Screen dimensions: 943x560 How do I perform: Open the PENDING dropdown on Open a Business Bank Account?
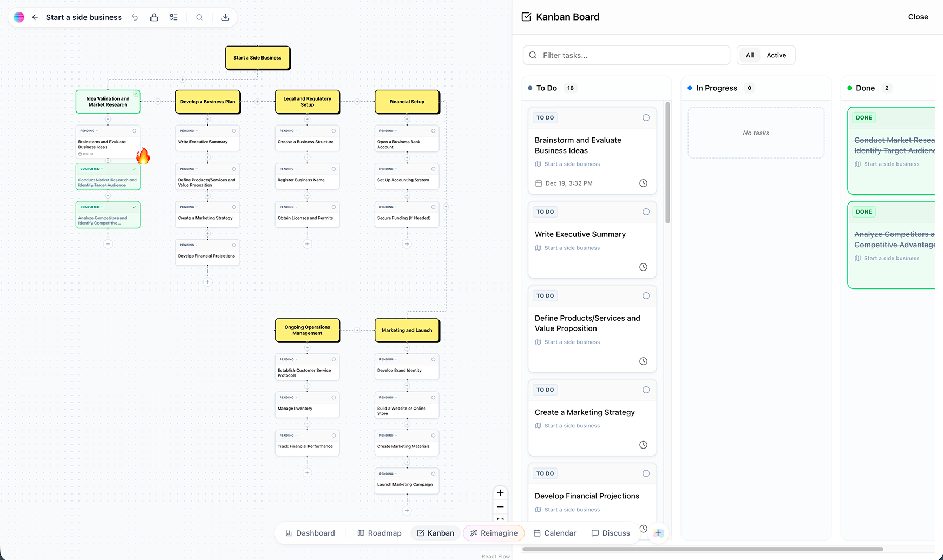[x=387, y=130]
